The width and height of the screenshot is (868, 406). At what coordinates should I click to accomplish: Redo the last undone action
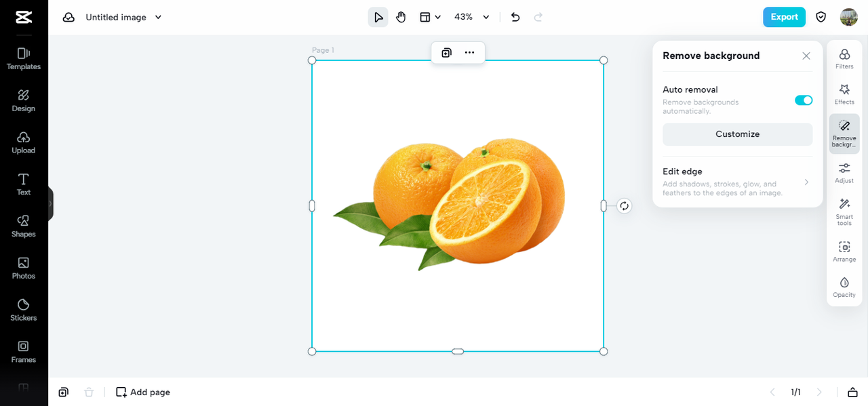click(538, 17)
